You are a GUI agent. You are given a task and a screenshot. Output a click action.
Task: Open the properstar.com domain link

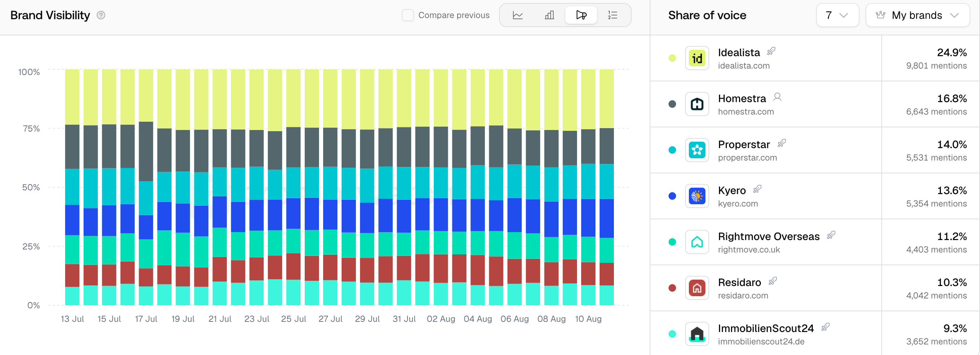coord(748,158)
